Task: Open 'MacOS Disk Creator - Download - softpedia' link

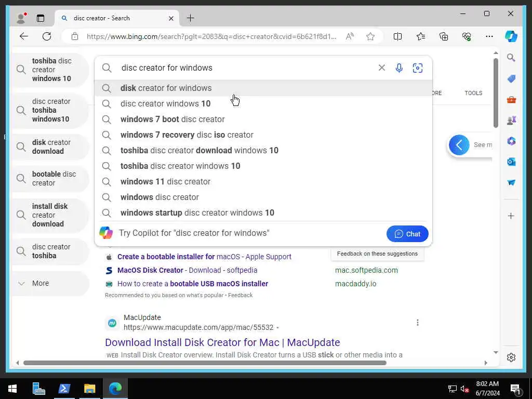Action: coord(187,270)
